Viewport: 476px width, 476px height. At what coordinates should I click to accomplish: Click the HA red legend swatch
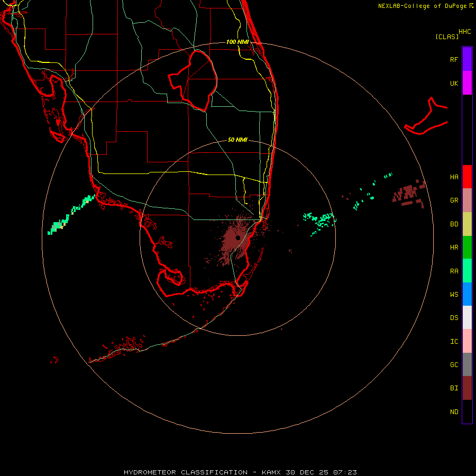[x=467, y=177]
